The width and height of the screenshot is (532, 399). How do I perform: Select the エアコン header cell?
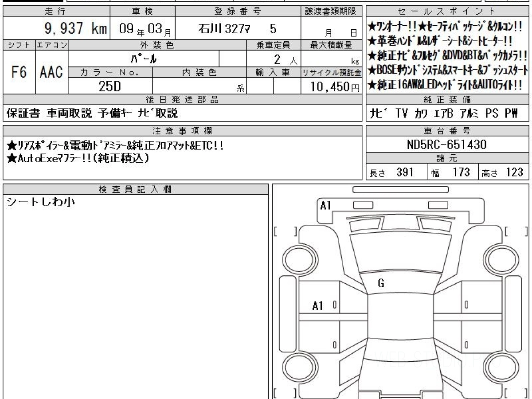[x=52, y=45]
